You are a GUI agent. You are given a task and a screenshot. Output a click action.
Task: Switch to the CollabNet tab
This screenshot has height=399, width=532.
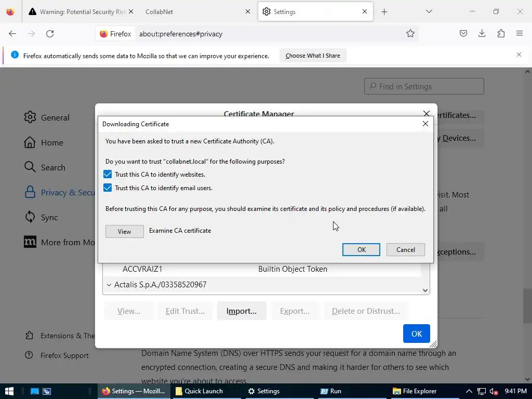tap(197, 11)
